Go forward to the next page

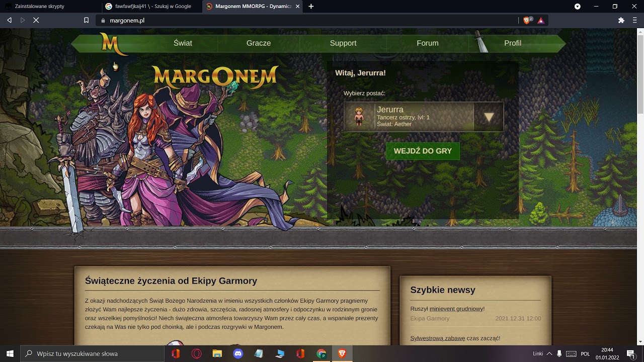tap(23, 21)
